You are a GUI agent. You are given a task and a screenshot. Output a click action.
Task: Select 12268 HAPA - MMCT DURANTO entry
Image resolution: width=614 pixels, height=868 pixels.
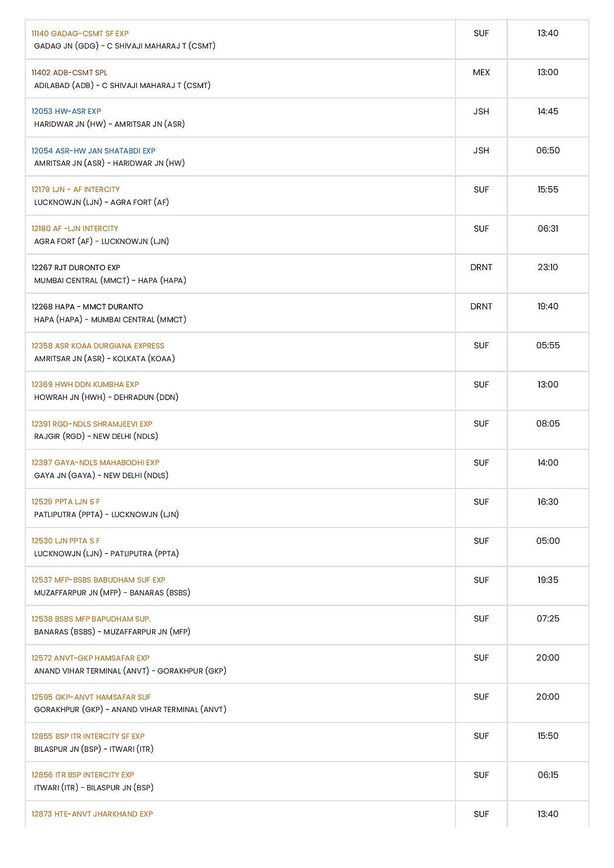(x=87, y=307)
